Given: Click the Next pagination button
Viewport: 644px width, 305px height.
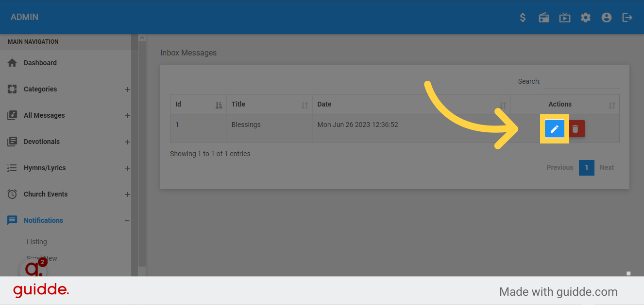Looking at the screenshot, I should point(607,167).
